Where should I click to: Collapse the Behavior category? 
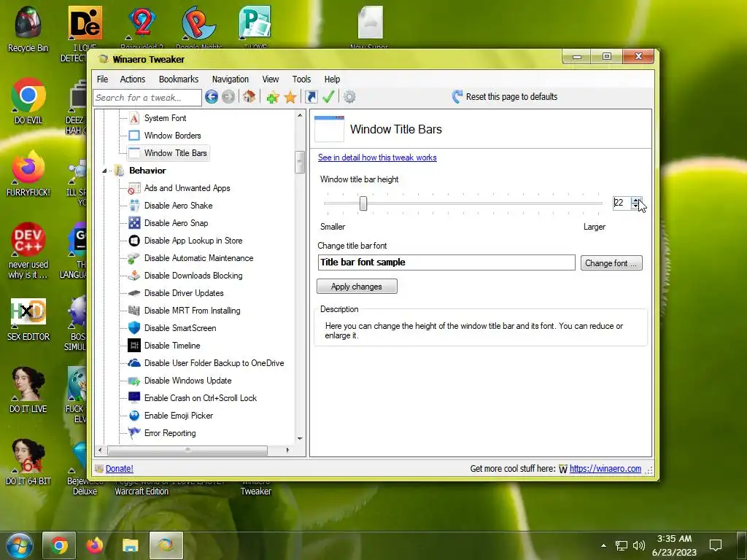pos(104,171)
